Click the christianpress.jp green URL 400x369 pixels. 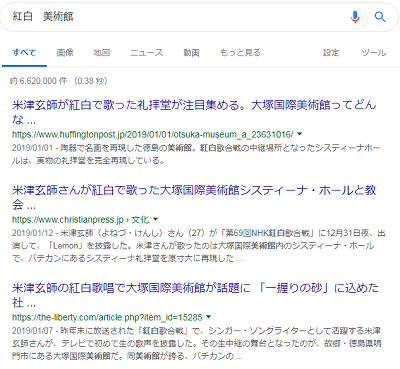[81, 220]
